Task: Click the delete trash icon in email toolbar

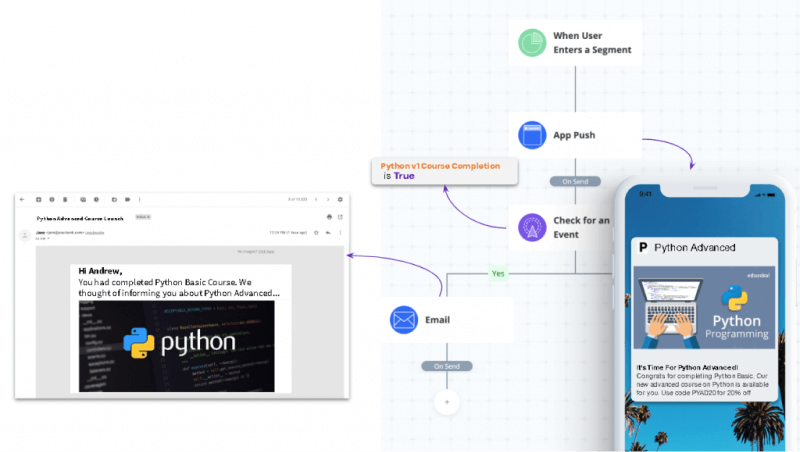Action: point(65,200)
